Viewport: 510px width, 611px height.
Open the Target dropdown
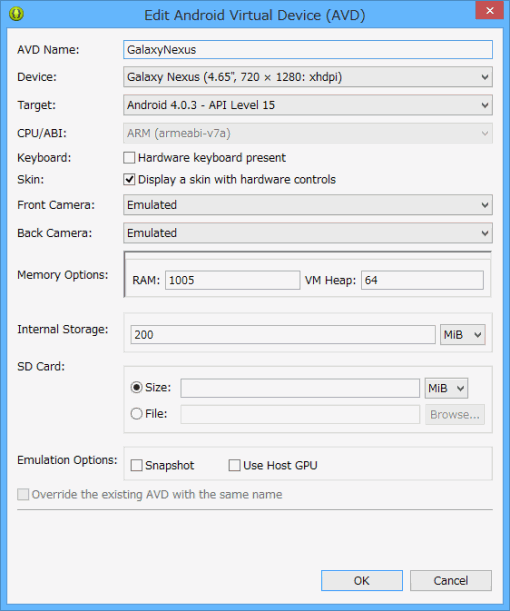click(x=308, y=105)
